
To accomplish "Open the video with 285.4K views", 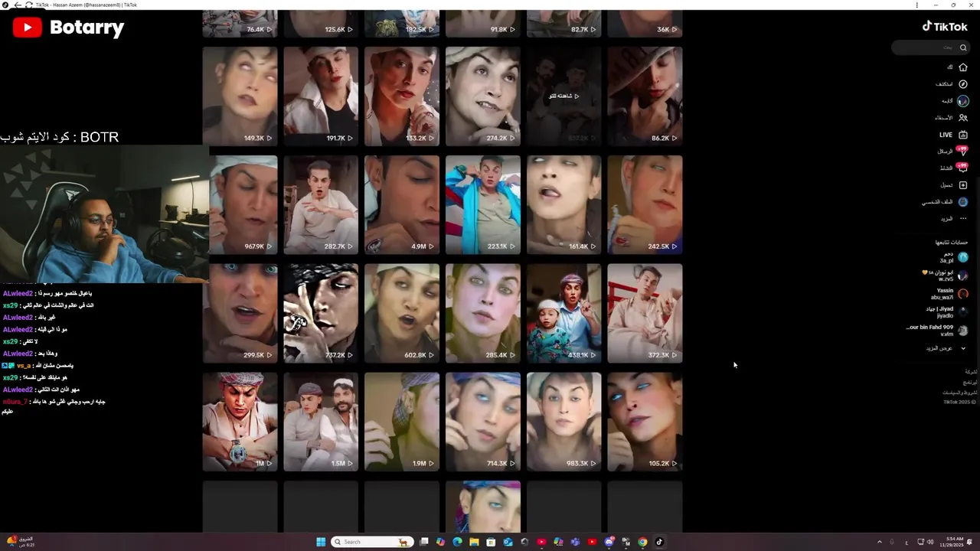I will (x=483, y=313).
